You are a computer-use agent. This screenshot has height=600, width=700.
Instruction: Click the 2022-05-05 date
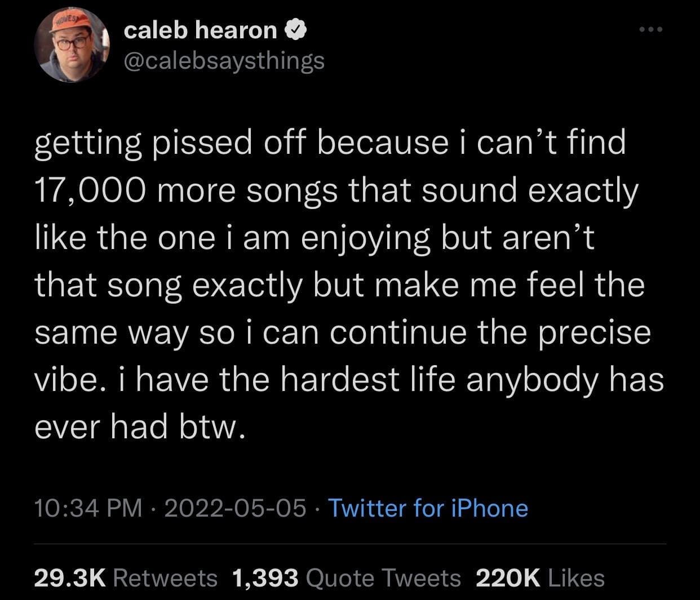235,508
